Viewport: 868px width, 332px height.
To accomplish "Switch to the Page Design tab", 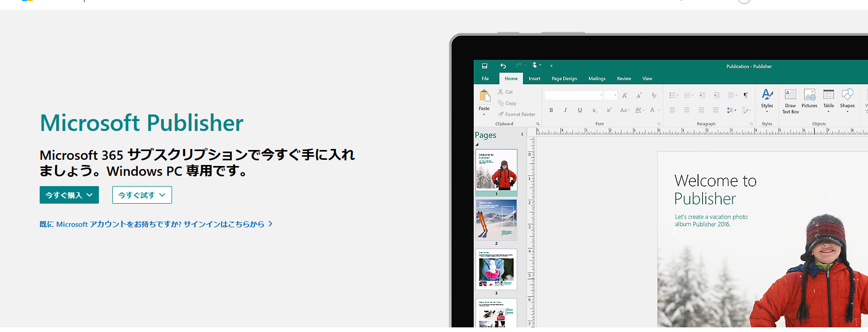I will 565,79.
